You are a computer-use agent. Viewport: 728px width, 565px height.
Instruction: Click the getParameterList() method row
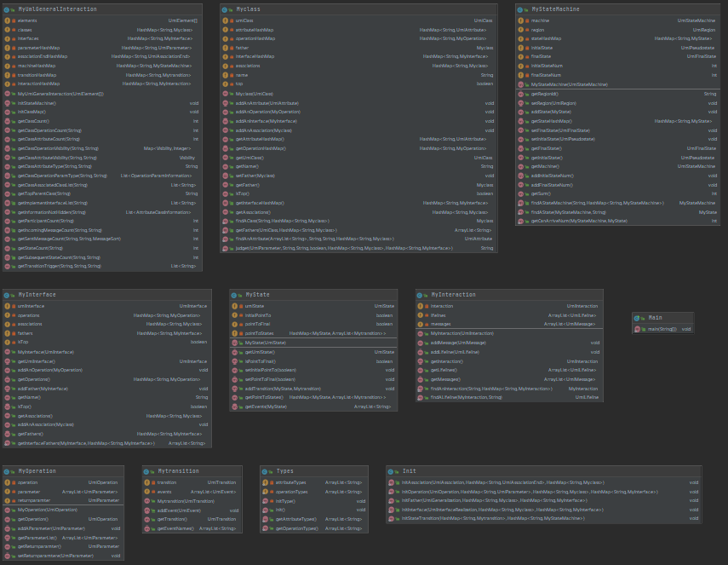(x=63, y=538)
